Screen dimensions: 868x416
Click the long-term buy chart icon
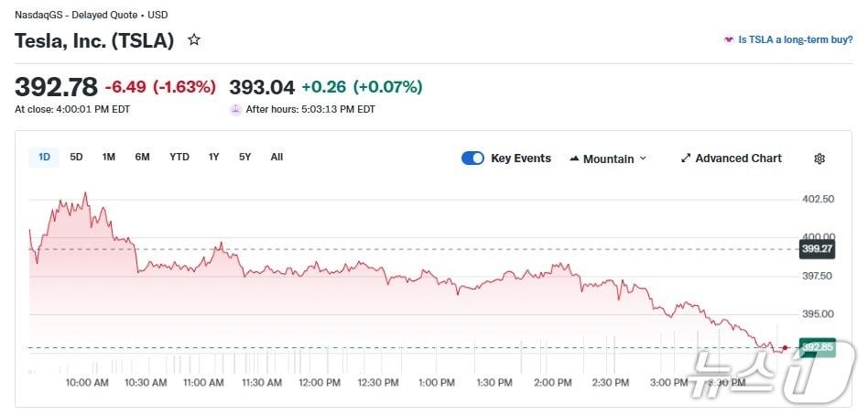(x=729, y=40)
